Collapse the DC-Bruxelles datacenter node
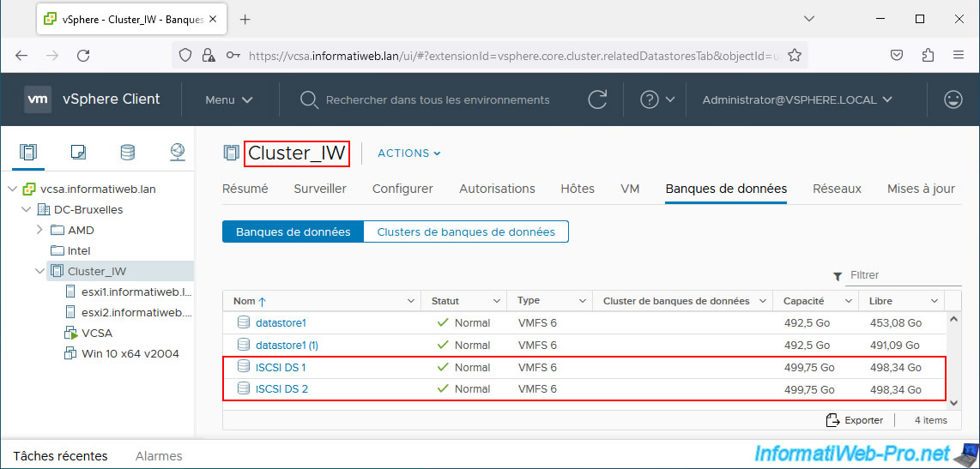Image resolution: width=980 pixels, height=469 pixels. [27, 210]
